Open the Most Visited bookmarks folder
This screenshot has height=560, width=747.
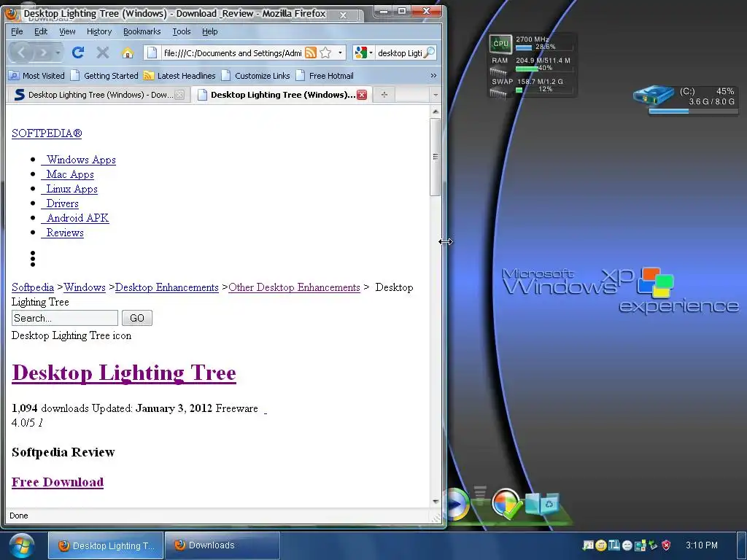point(36,76)
